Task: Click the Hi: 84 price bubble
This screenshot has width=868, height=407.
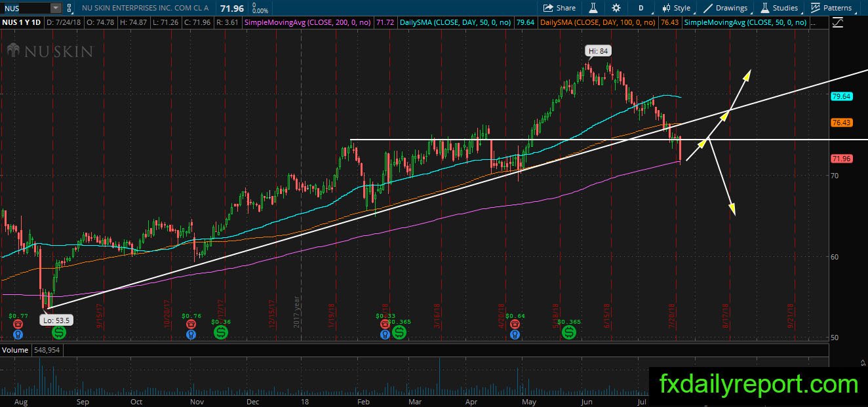Action: (x=599, y=50)
